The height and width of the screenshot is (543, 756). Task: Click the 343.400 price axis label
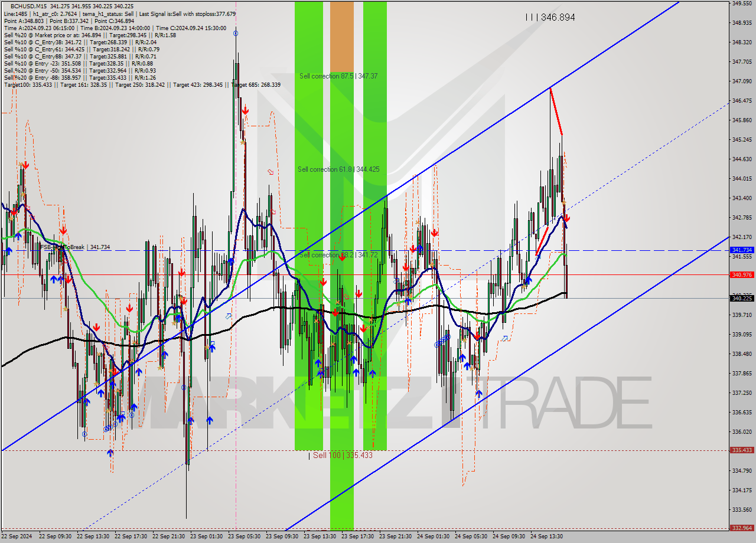click(x=742, y=198)
